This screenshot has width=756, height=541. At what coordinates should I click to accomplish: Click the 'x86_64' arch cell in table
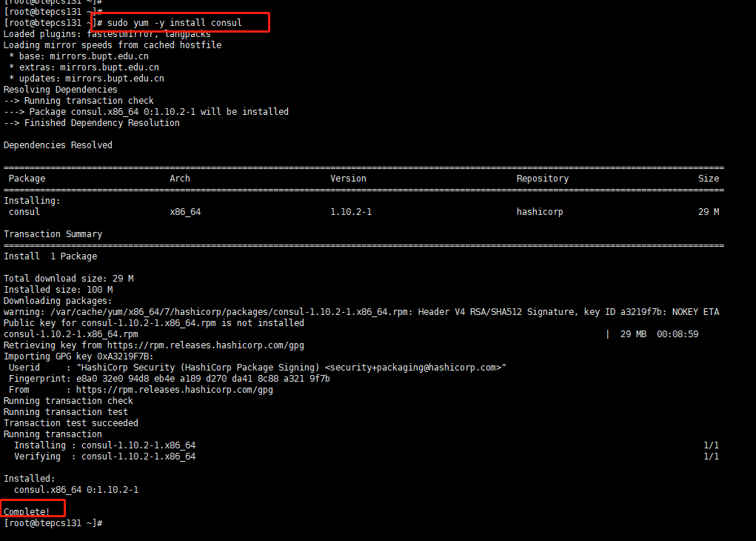pos(185,211)
